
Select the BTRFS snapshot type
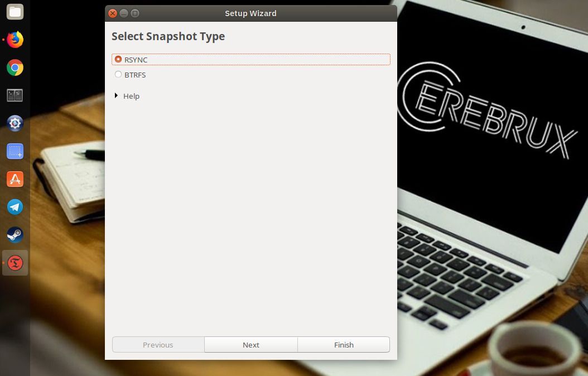118,74
